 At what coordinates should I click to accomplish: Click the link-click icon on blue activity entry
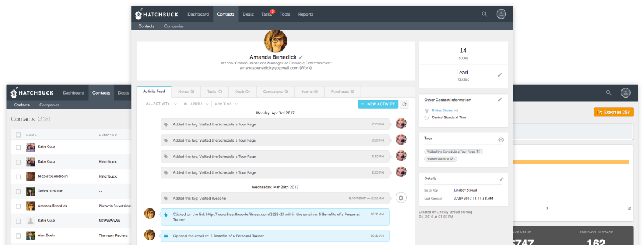point(166,214)
